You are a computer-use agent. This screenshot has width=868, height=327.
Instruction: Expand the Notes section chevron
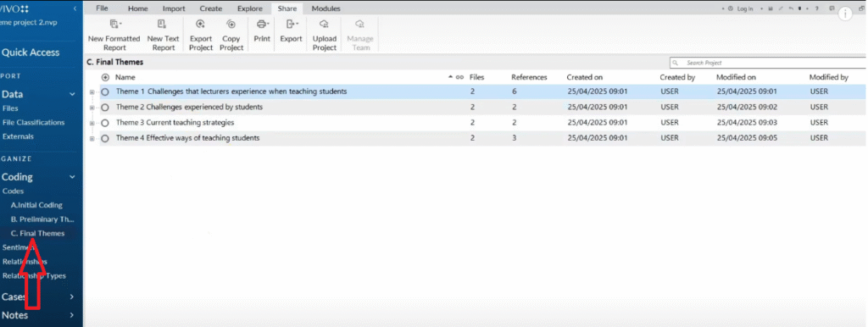pos(72,315)
